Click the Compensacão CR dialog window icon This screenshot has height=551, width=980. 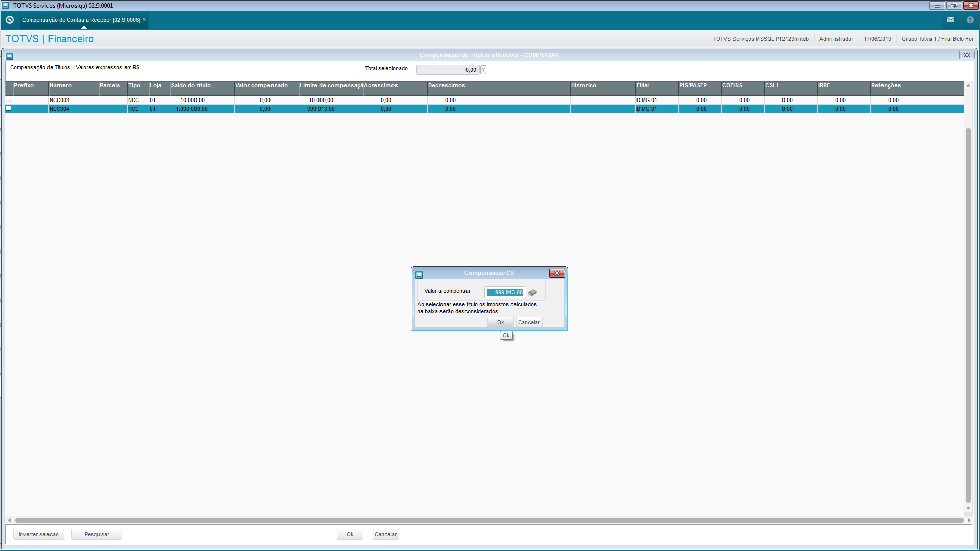[x=419, y=274]
